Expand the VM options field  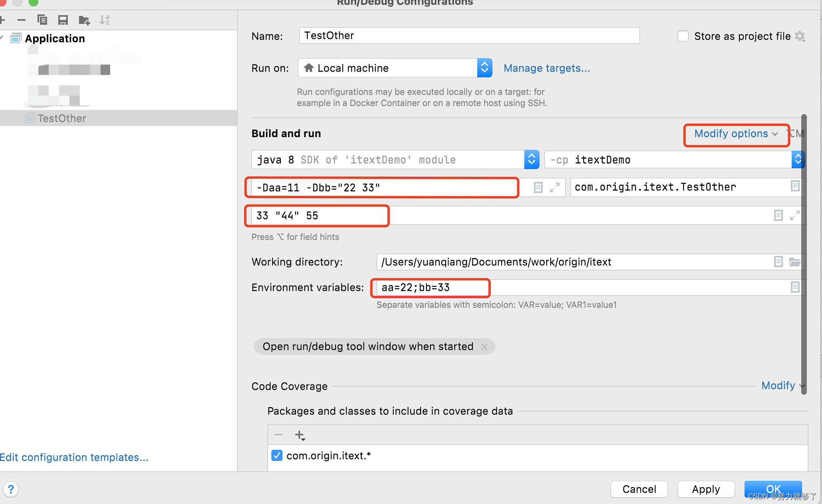coord(555,187)
